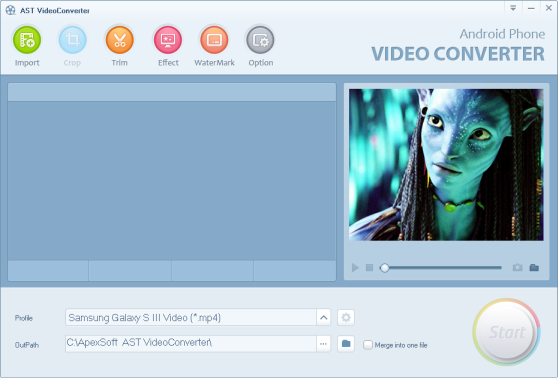Open the title bar dropdown menu arrow
The height and width of the screenshot is (378, 558).
[x=513, y=8]
